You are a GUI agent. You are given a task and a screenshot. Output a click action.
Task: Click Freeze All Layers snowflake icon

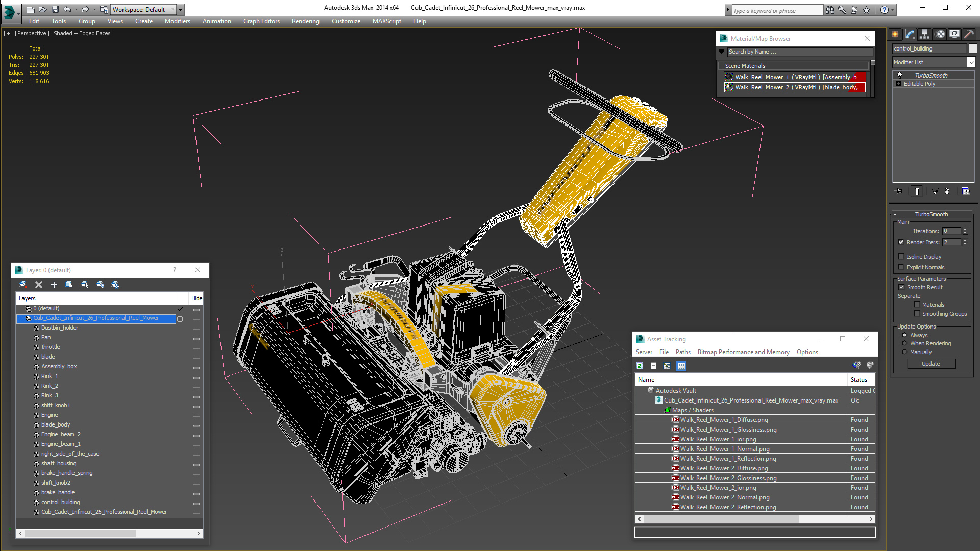(115, 285)
